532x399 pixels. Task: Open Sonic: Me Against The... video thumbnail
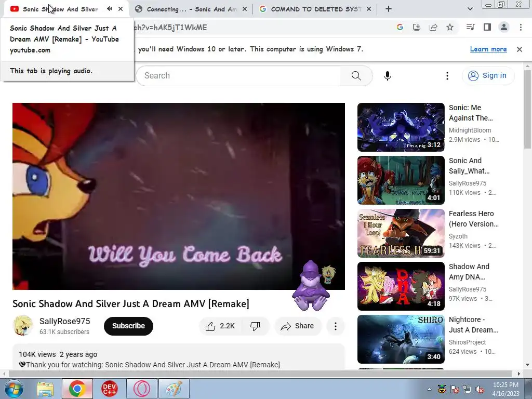tap(401, 127)
